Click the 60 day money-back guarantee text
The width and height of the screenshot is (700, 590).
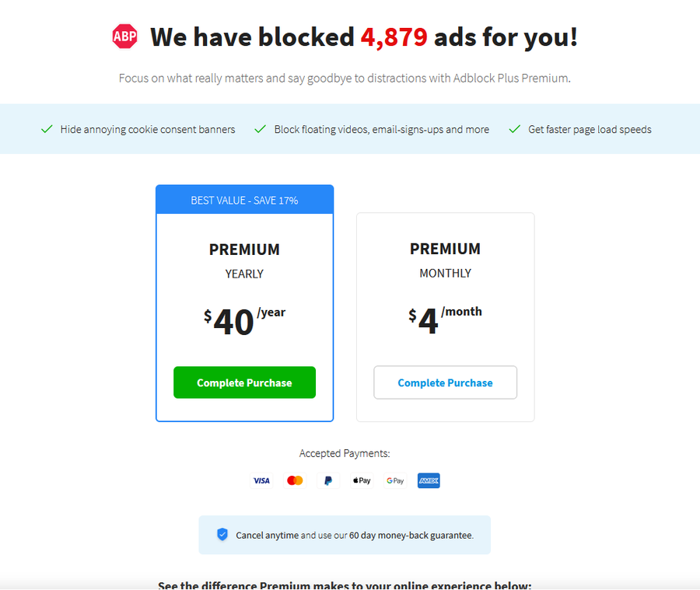pos(411,536)
